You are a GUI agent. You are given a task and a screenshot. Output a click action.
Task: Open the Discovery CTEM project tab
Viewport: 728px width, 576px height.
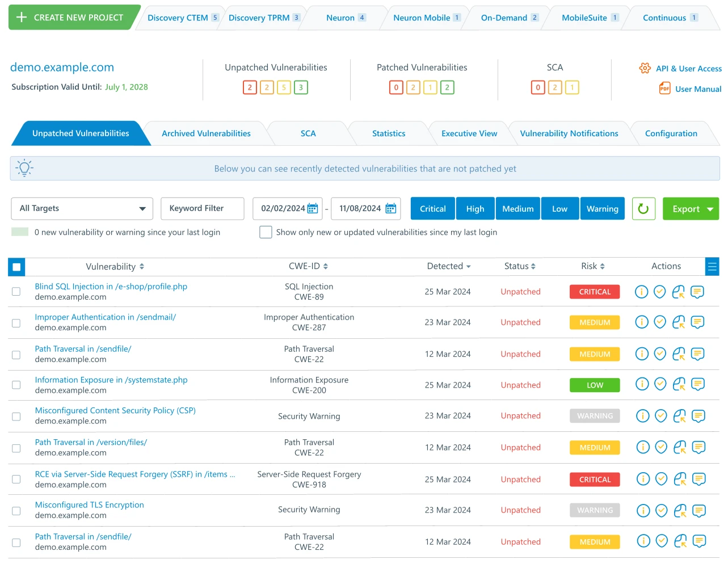tap(178, 18)
